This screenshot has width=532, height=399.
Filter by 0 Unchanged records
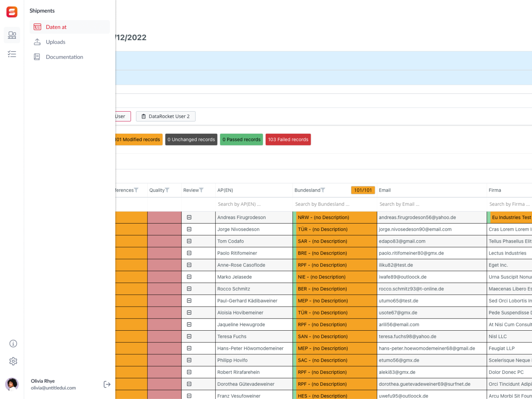click(x=191, y=140)
